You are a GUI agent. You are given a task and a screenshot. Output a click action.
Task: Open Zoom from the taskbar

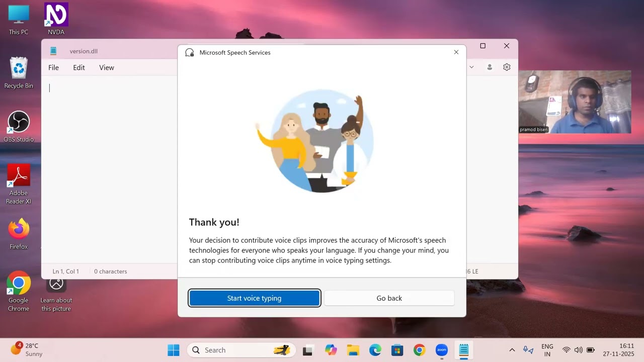click(x=441, y=350)
